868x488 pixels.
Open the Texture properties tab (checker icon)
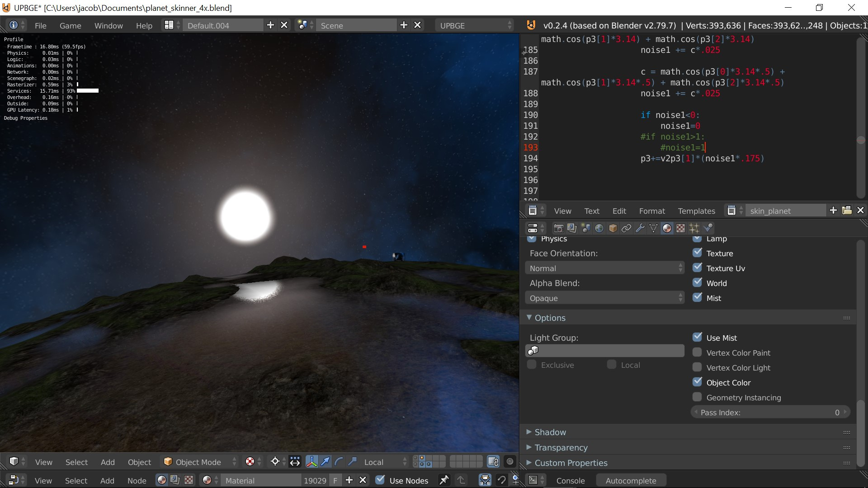(680, 228)
